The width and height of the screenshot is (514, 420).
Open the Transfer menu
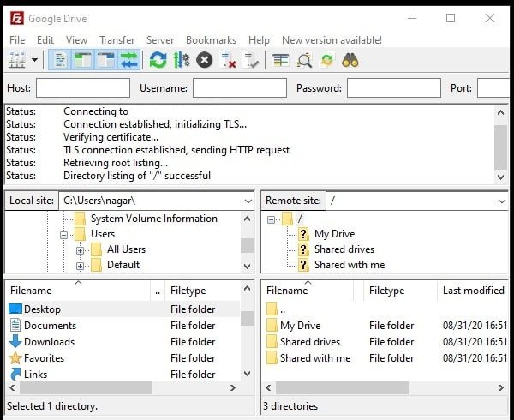coord(117,40)
